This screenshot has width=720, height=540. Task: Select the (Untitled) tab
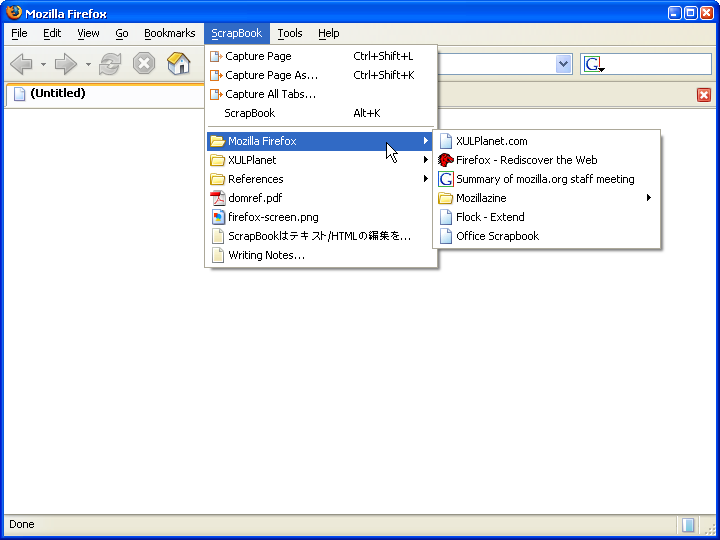(105, 95)
